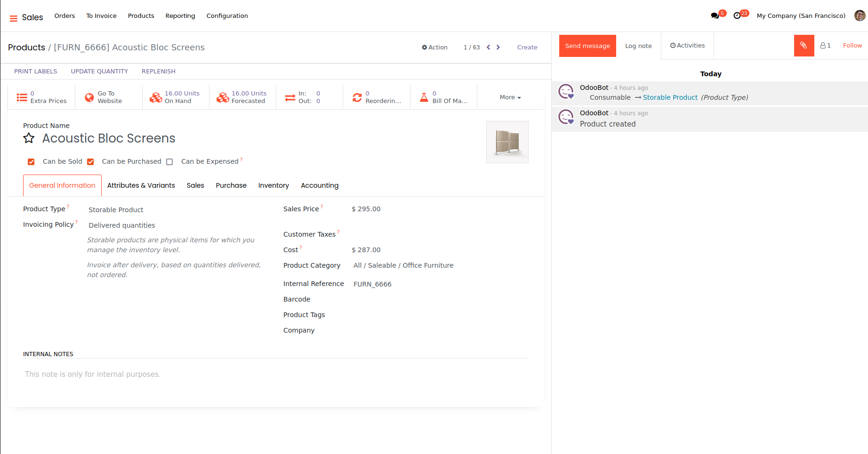Open the activities clock icon in top bar
The height and width of the screenshot is (454, 868).
(737, 16)
